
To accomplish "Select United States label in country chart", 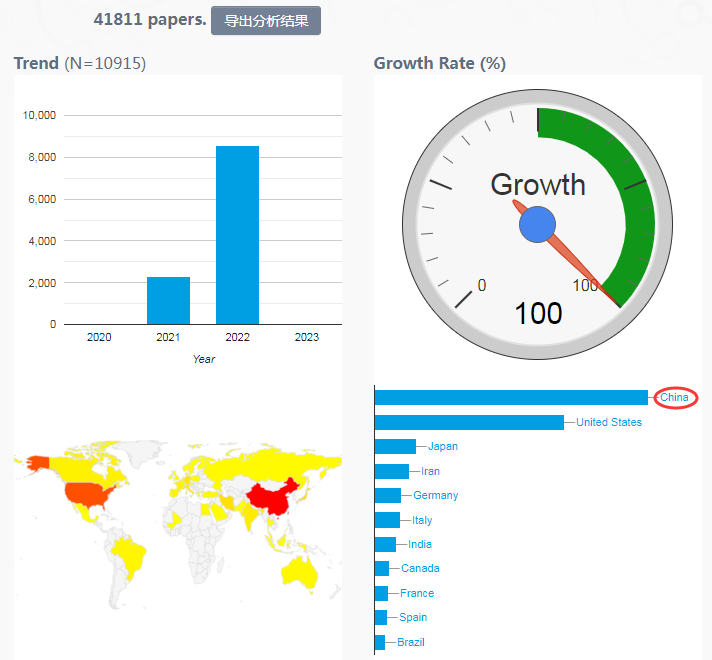I will (609, 422).
